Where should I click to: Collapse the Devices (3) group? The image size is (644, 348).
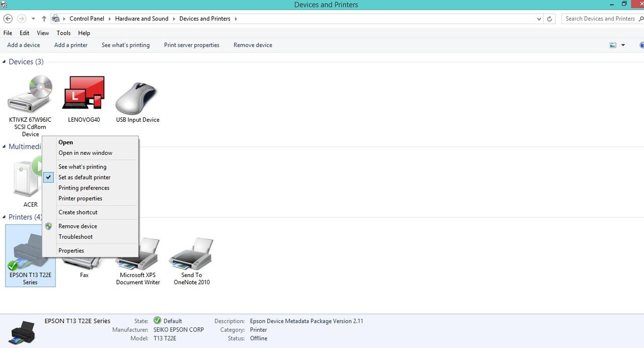coord(5,62)
